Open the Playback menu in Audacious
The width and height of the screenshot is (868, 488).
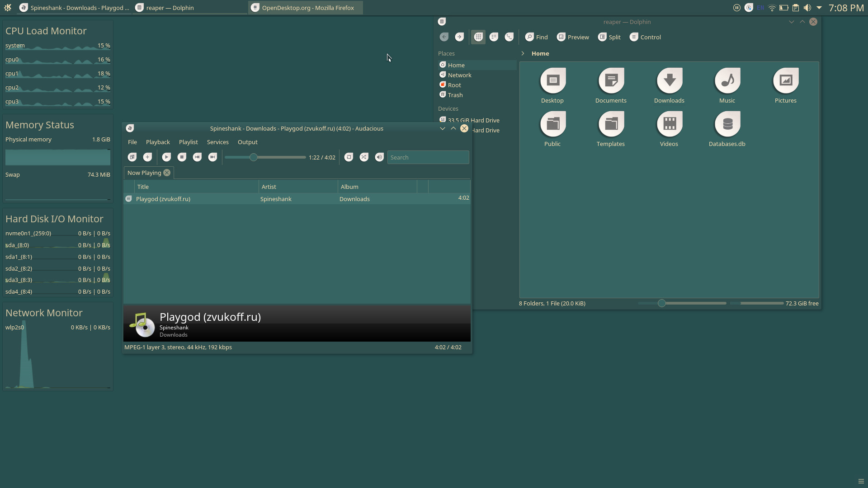[158, 142]
